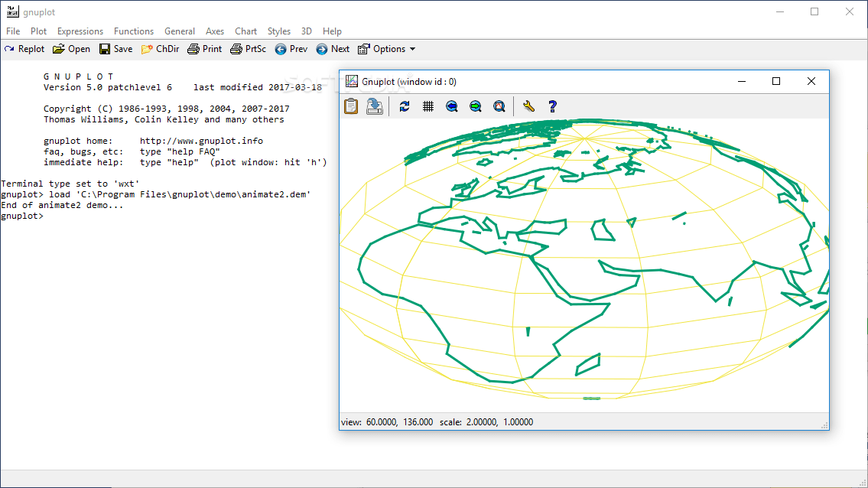Open the Styles menu

pyautogui.click(x=278, y=31)
